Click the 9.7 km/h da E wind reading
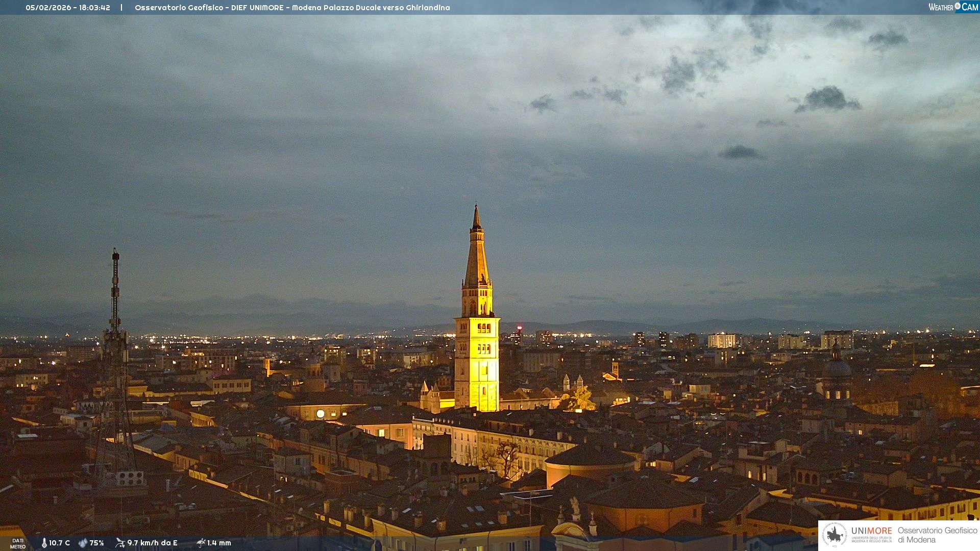 [152, 543]
